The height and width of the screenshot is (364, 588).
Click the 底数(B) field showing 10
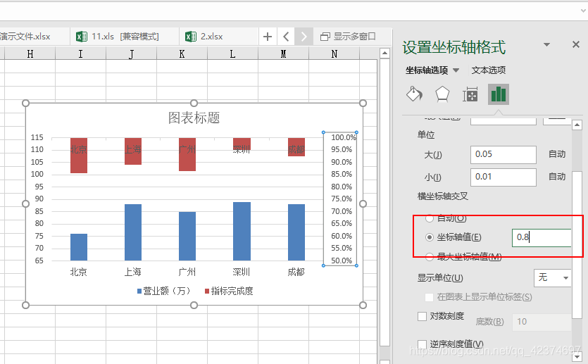[542, 322]
